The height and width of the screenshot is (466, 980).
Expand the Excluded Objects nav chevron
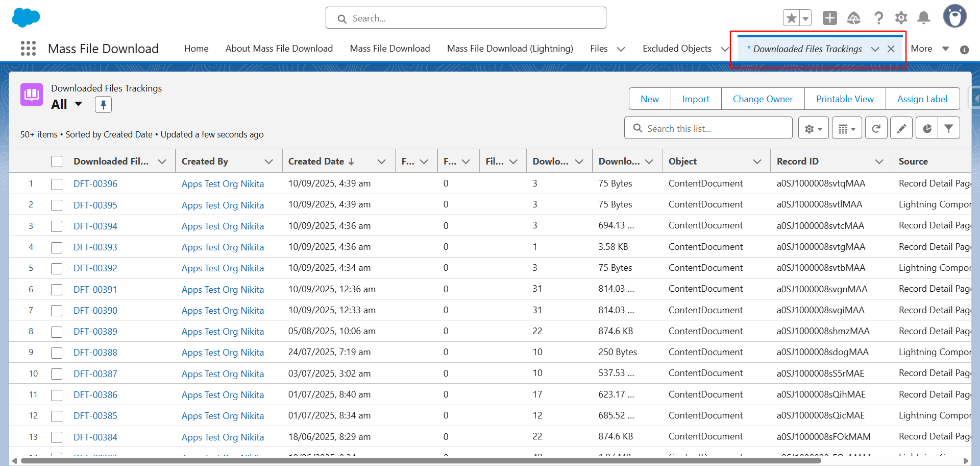coord(725,49)
